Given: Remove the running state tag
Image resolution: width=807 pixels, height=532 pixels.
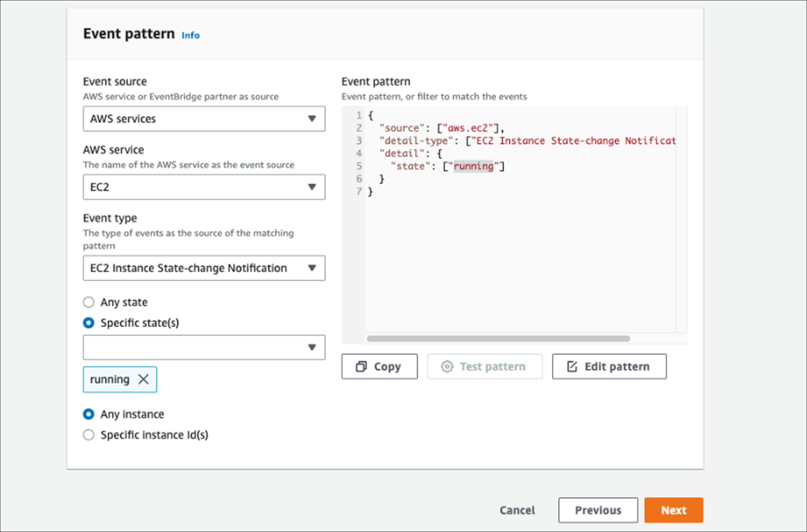Looking at the screenshot, I should 143,379.
